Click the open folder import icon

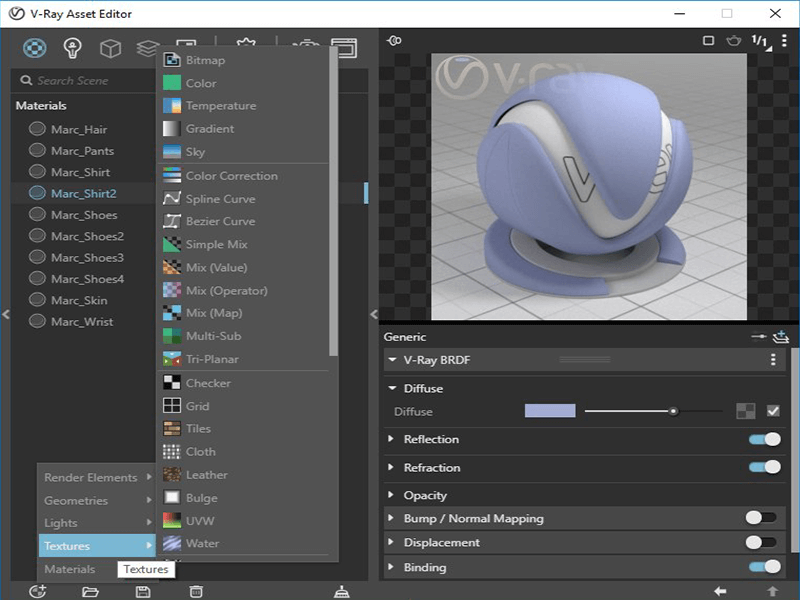coord(90,591)
